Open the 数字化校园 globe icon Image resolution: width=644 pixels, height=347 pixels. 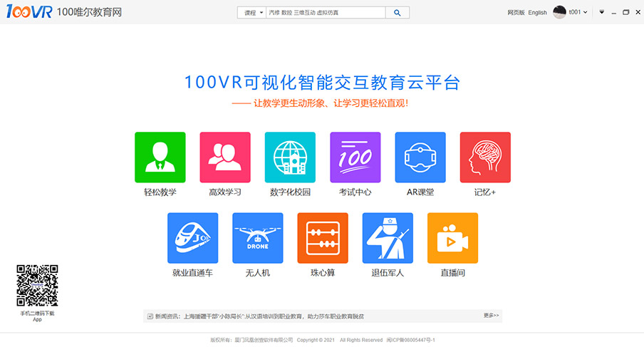290,157
